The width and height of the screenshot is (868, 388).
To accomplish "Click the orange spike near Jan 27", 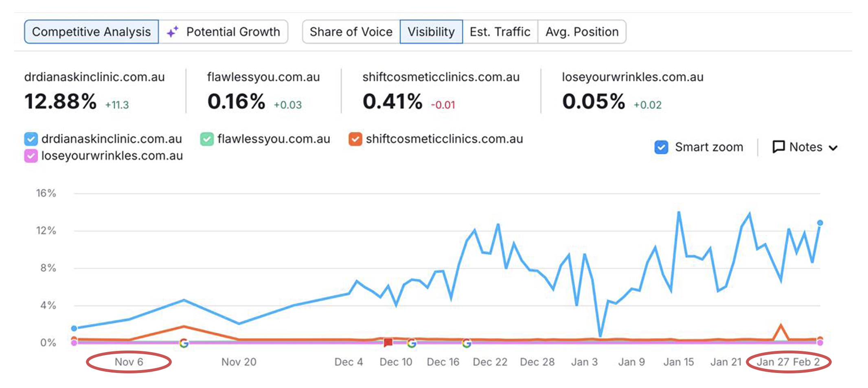I will (x=780, y=326).
